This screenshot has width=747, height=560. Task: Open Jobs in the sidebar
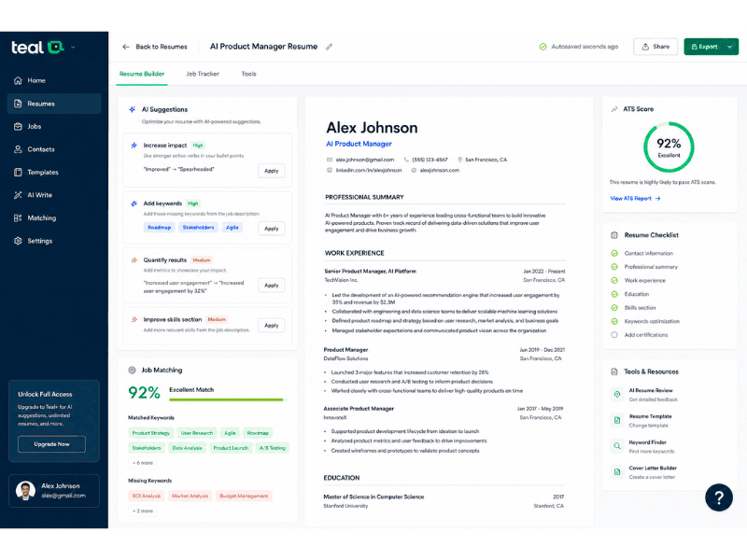(x=54, y=126)
